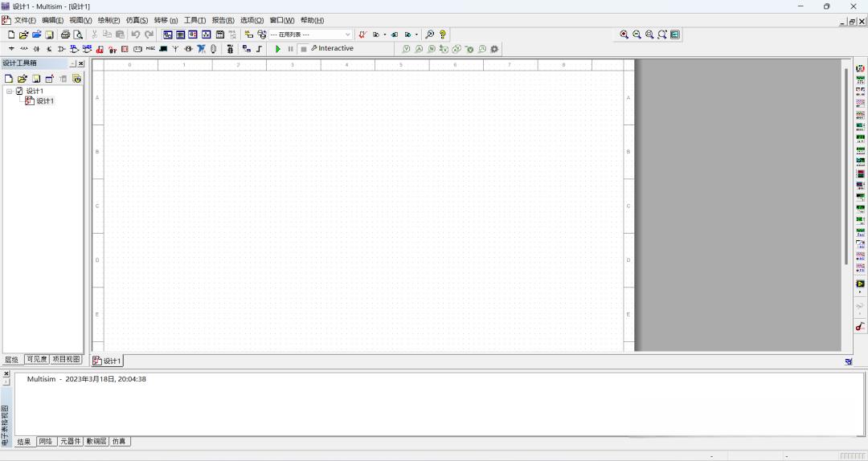Print the circuit
The image size is (868, 461).
click(65, 35)
